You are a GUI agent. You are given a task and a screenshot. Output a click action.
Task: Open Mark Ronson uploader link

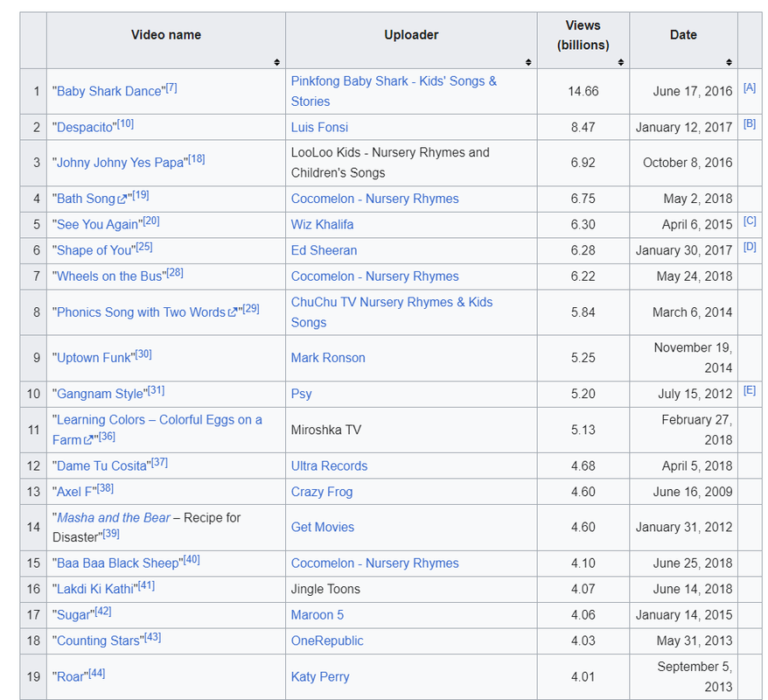(x=328, y=358)
